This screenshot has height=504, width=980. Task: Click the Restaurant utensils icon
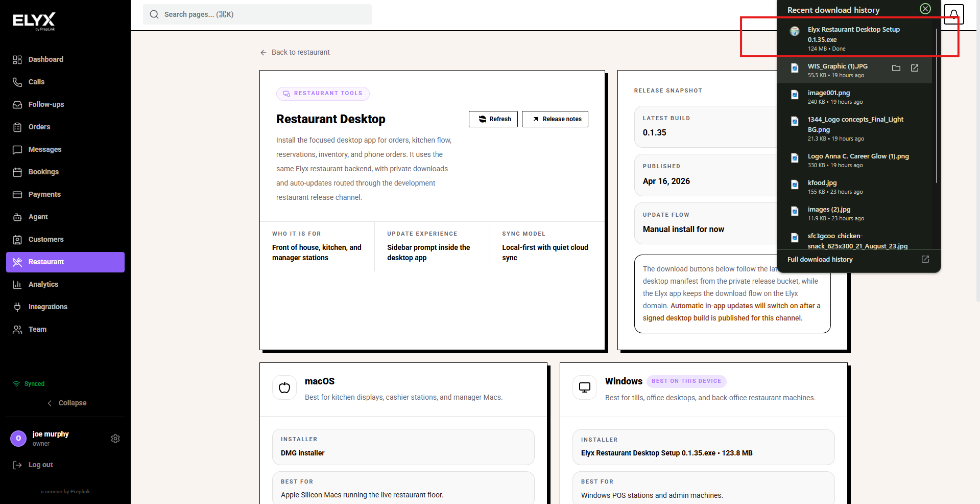coord(17,262)
